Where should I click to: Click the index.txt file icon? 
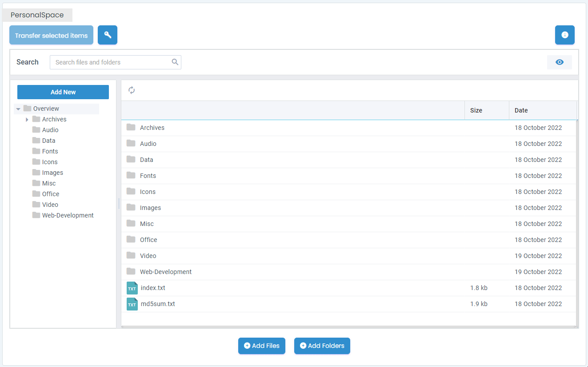tap(132, 288)
